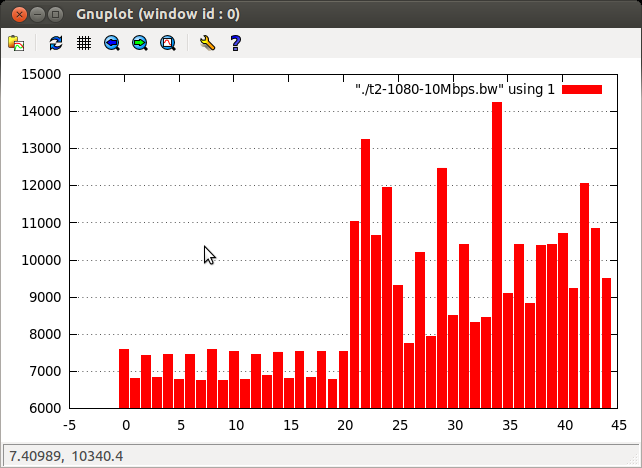
Task: Click the 6000 label on the y-axis
Action: click(44, 408)
